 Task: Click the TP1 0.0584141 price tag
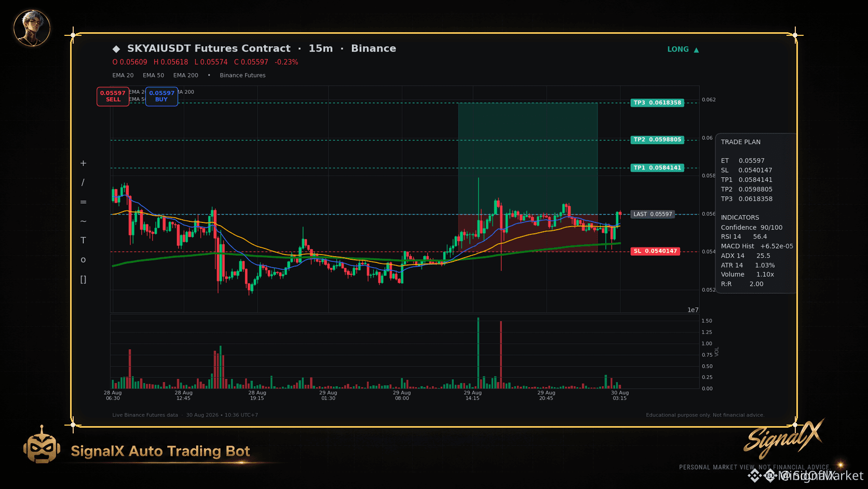point(657,168)
